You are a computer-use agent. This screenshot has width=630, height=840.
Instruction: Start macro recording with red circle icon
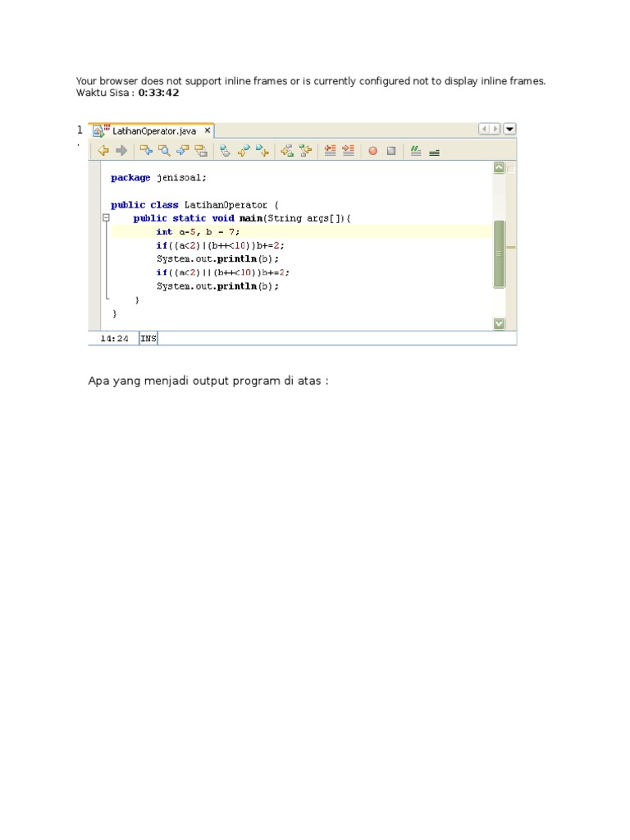[372, 150]
